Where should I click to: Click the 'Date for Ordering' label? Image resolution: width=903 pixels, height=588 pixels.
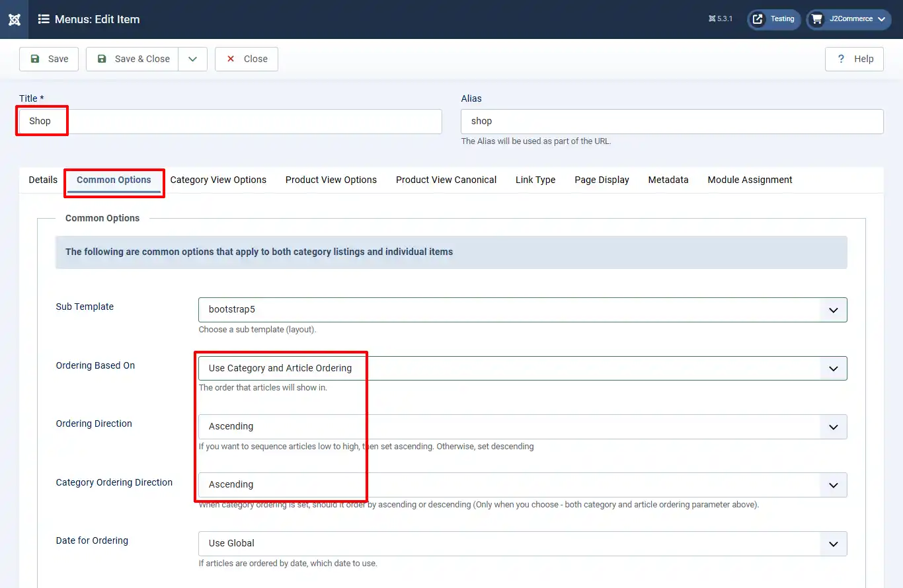coord(92,540)
